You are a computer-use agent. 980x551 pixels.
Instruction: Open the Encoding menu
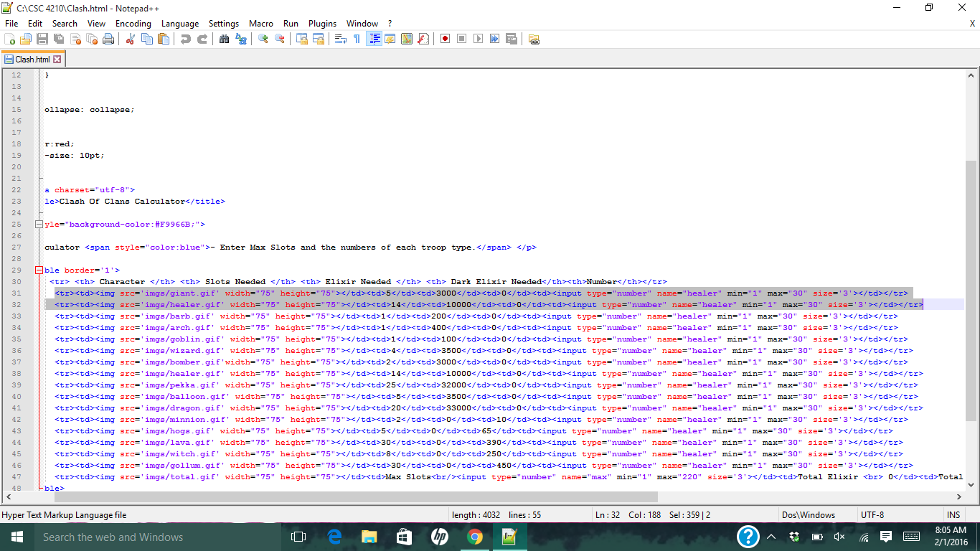tap(133, 23)
